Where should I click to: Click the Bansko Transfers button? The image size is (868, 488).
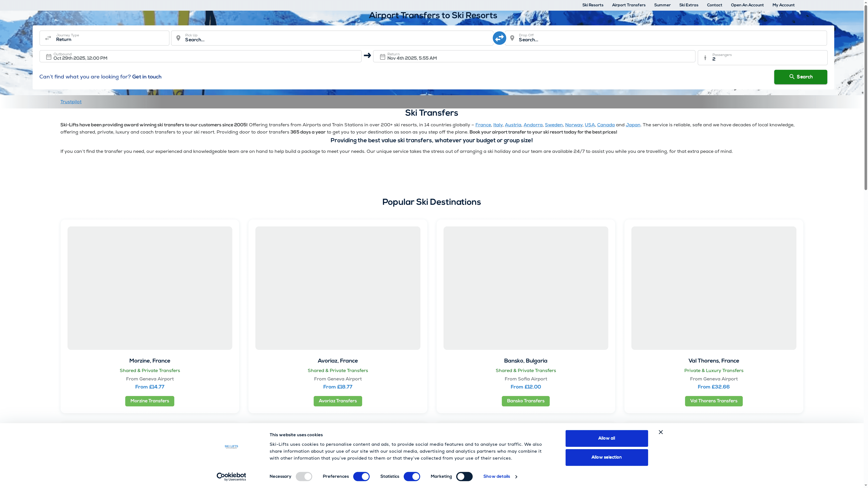(x=526, y=401)
